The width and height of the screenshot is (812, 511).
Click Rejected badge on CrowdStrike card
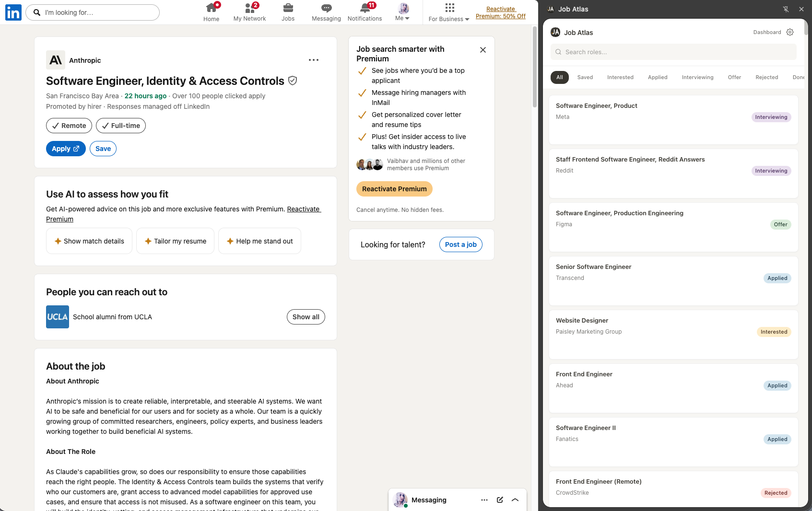click(776, 493)
